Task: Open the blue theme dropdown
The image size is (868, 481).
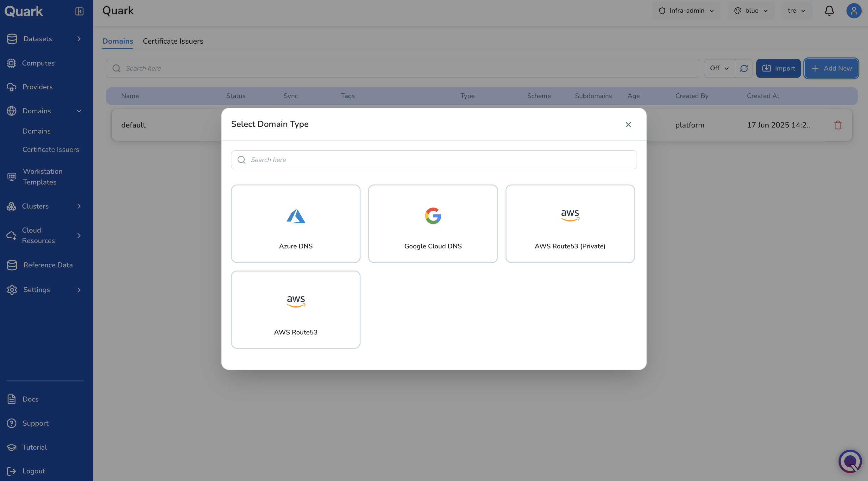Action: (751, 11)
